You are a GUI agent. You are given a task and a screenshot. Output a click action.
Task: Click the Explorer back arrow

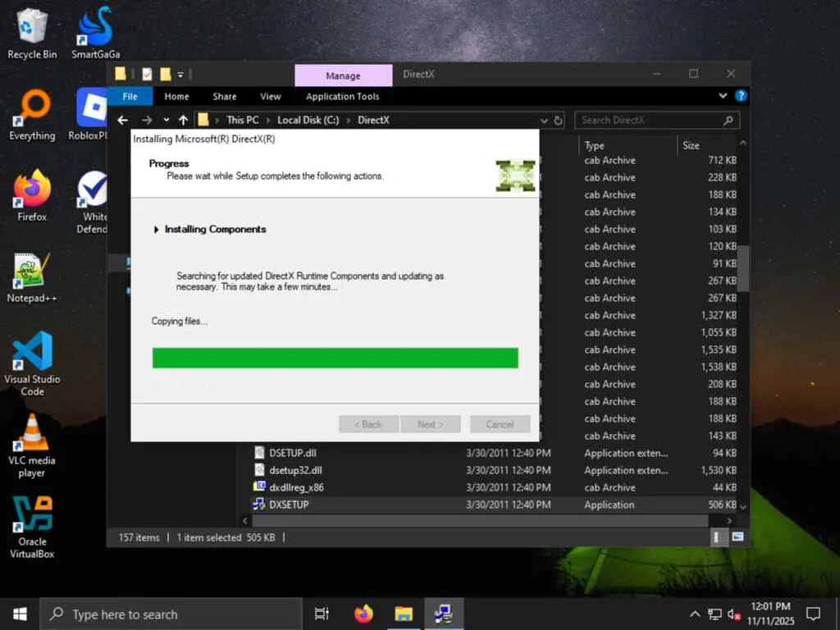click(x=123, y=120)
